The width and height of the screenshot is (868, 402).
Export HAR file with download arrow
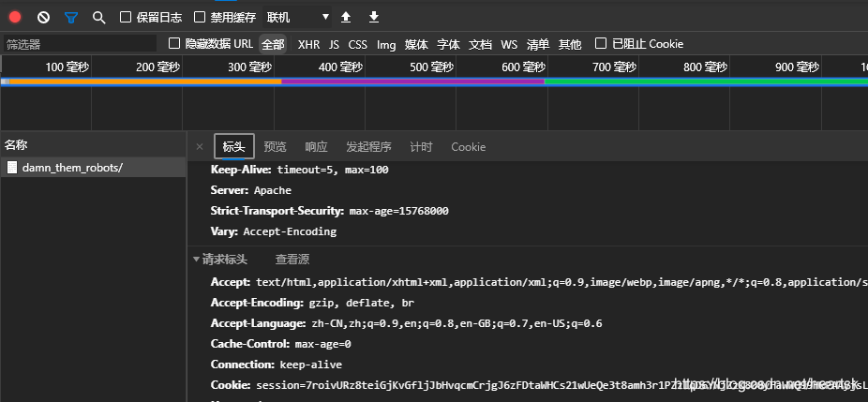tap(374, 17)
